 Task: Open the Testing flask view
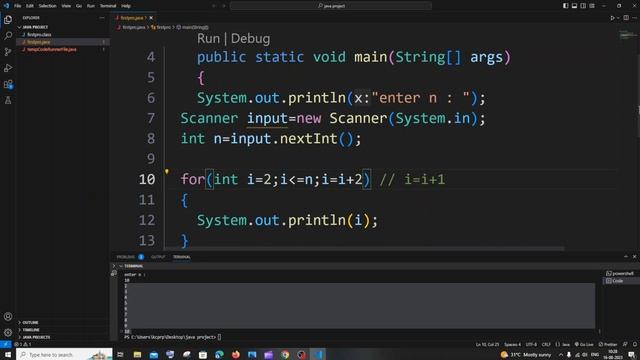[x=8, y=100]
